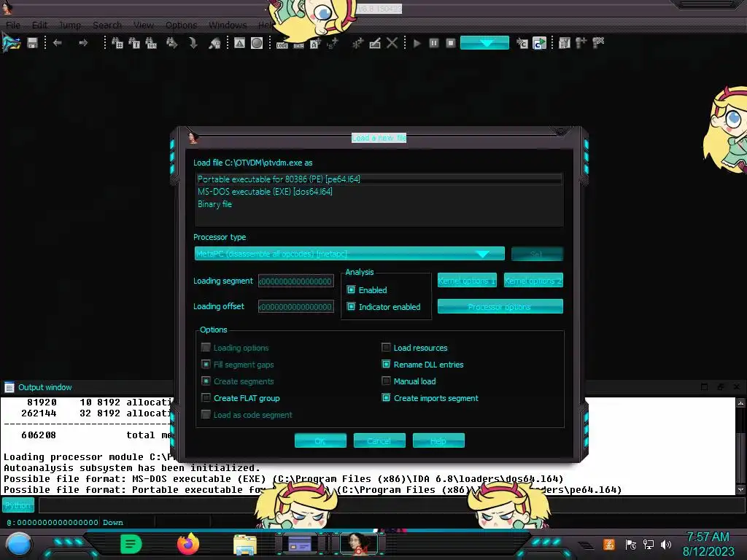Click the Help button in the dialog
Image resolution: width=747 pixels, height=560 pixels.
click(438, 440)
